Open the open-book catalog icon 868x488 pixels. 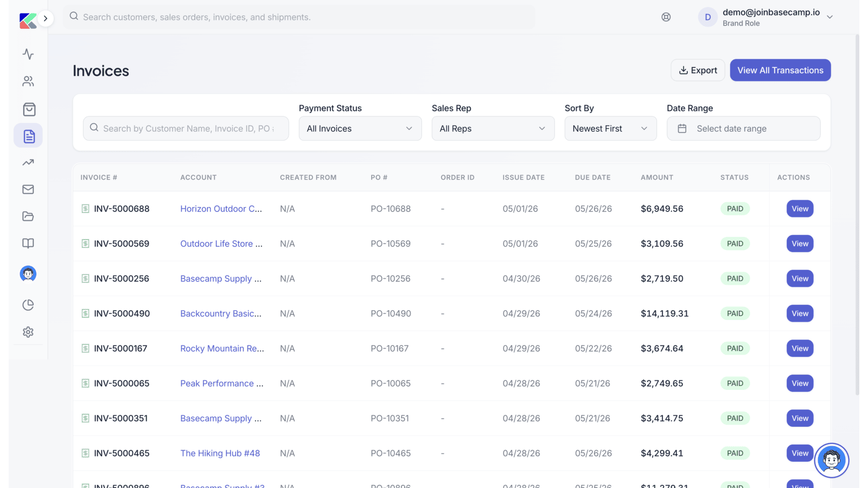[x=28, y=243]
